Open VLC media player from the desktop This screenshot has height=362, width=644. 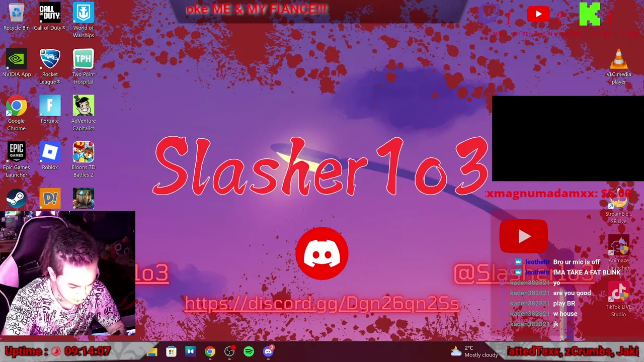pos(618,67)
